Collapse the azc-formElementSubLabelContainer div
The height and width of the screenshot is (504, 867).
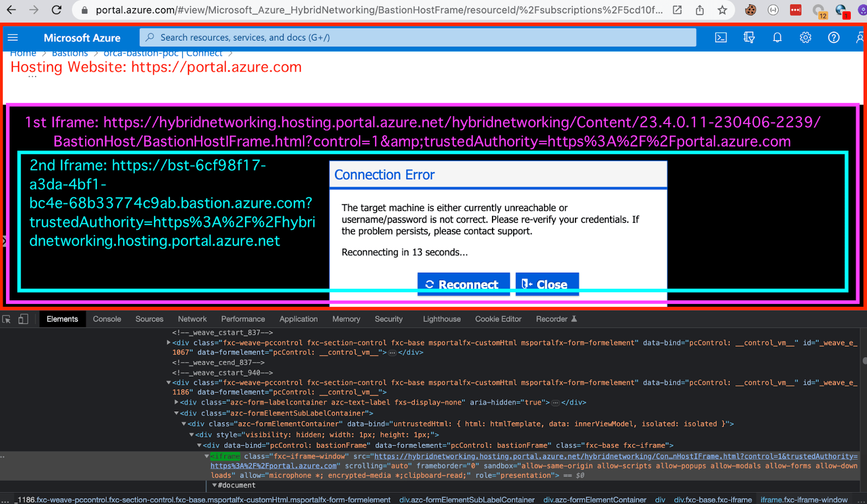point(177,413)
